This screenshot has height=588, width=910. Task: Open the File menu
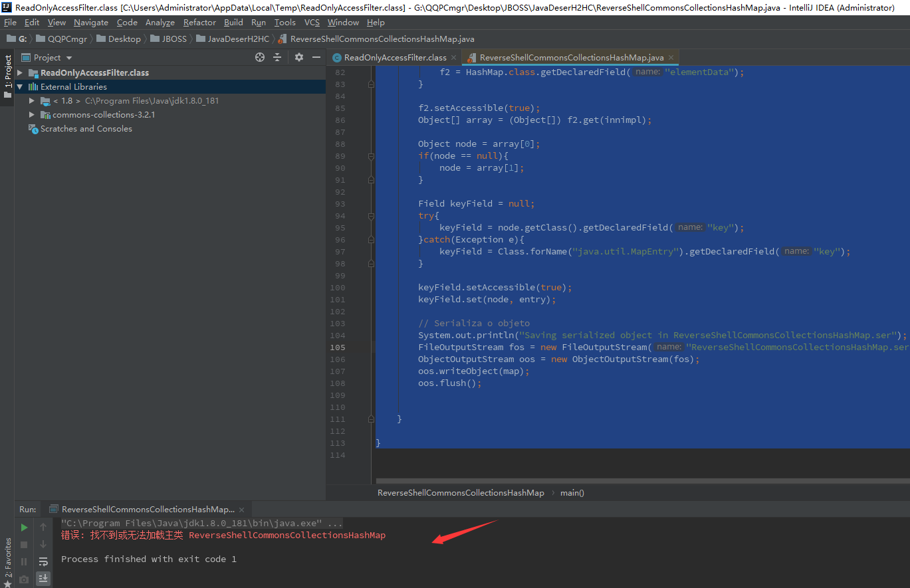10,23
